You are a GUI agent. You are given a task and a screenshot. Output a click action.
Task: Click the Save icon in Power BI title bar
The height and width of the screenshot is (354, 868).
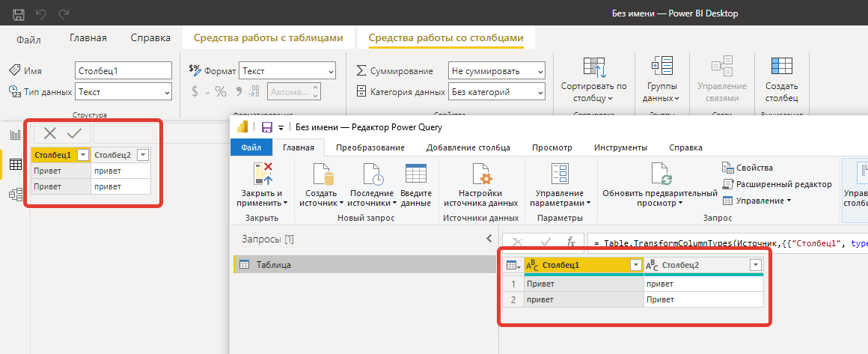(x=18, y=13)
